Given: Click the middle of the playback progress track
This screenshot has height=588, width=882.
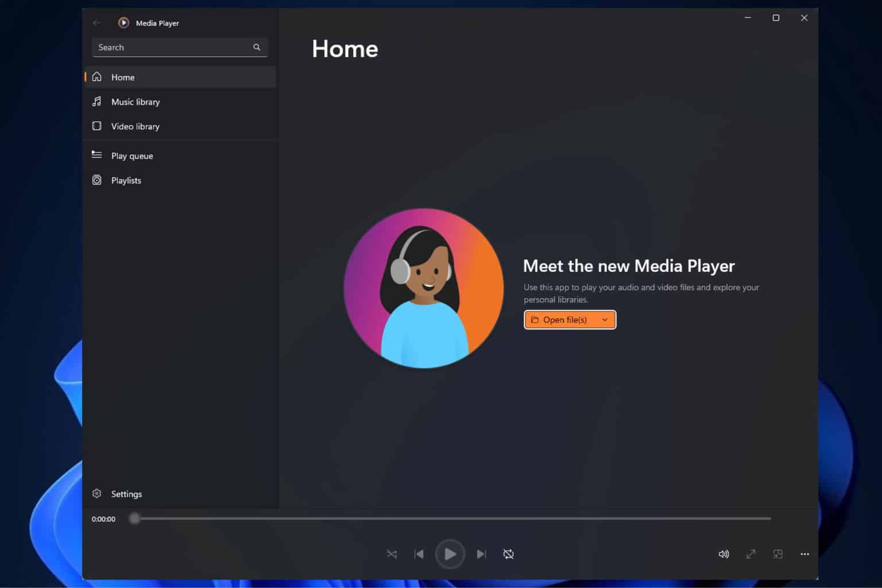Looking at the screenshot, I should point(452,519).
